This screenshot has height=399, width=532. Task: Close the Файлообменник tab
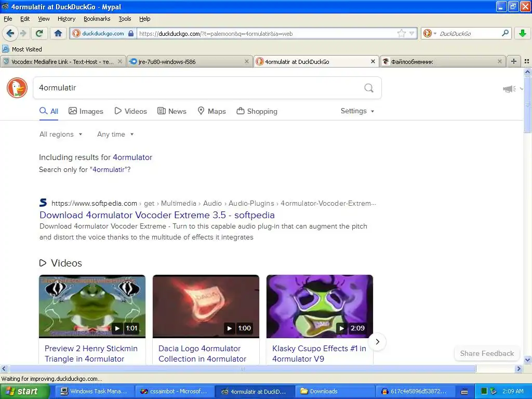[499, 61]
